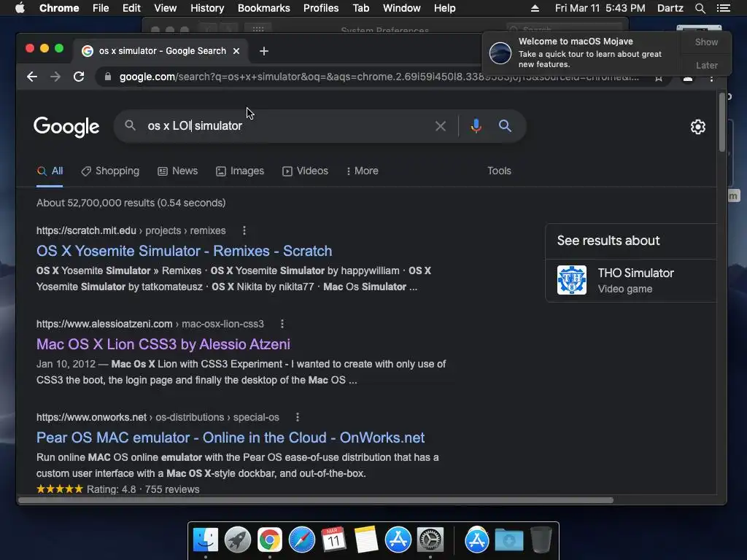
Task: Open Spotlight search in the menu bar
Action: click(x=700, y=8)
